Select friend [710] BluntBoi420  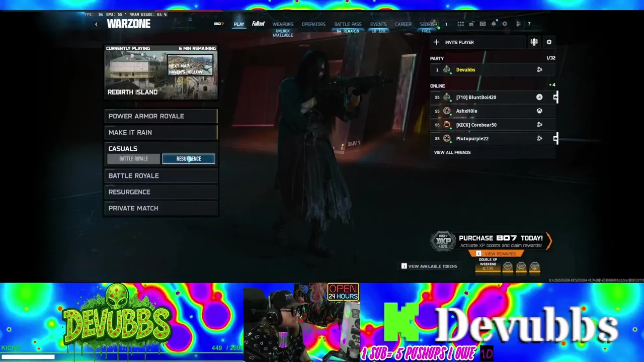point(493,97)
